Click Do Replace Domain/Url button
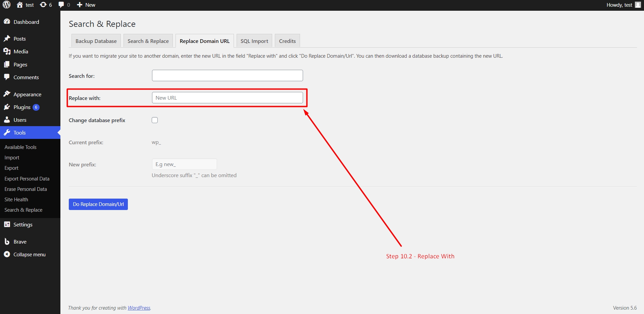The width and height of the screenshot is (644, 314). pyautogui.click(x=98, y=204)
